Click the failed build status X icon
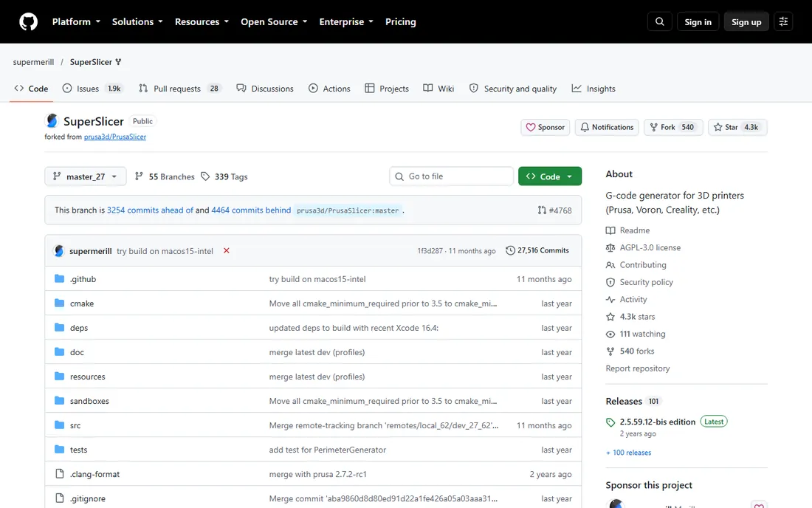Screen dimensions: 812x508 tap(227, 250)
